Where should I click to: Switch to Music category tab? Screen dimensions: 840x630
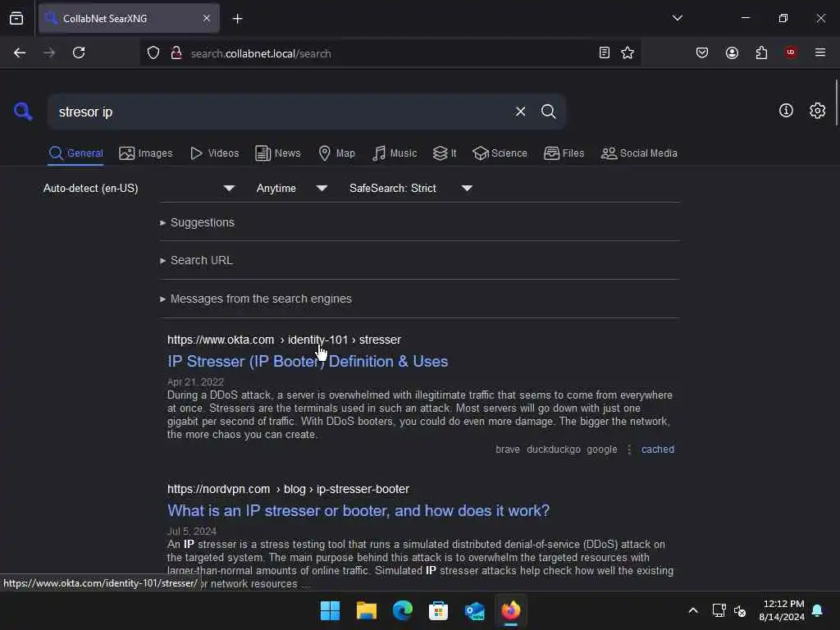(x=395, y=153)
